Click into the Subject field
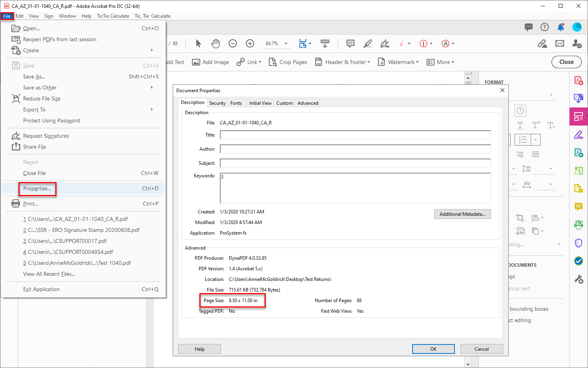The width and height of the screenshot is (588, 368). coord(355,163)
